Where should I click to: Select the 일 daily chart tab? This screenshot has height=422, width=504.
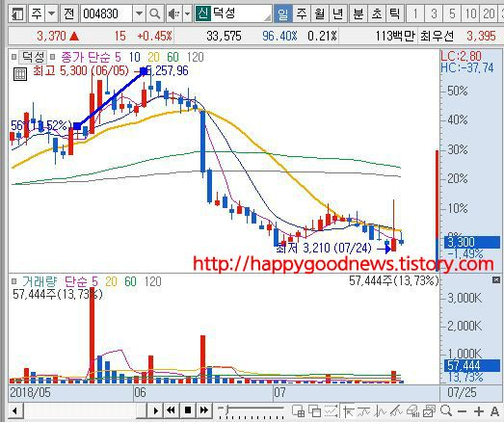point(283,13)
